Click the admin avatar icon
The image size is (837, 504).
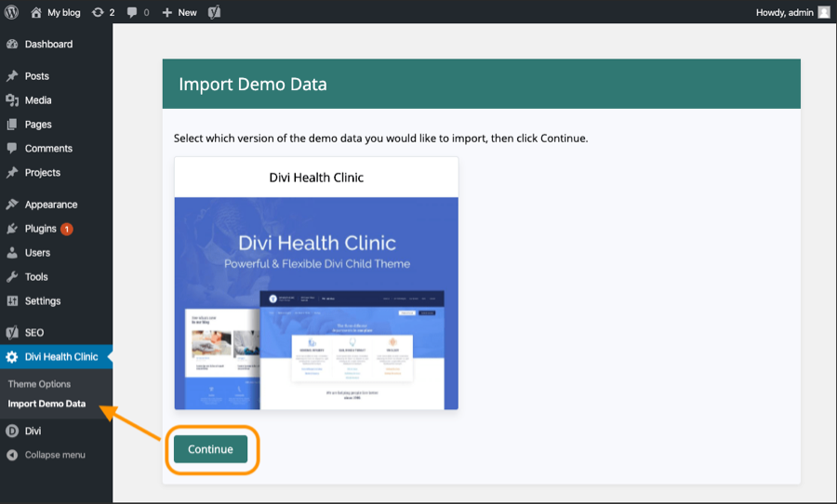click(824, 12)
